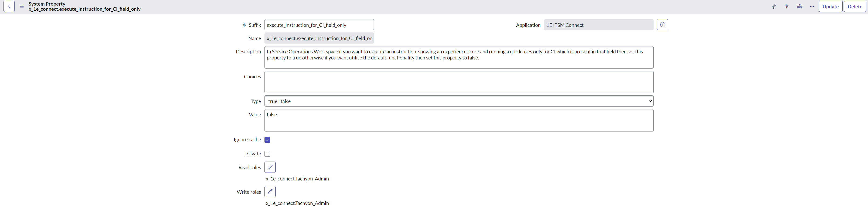Viewport: 868px width, 211px height.
Task: Expand the Type dropdown
Action: tap(459, 101)
